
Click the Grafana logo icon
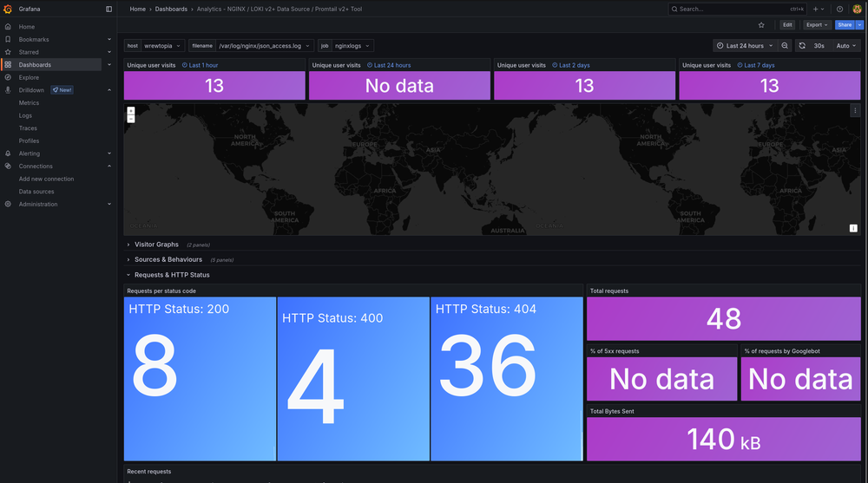pyautogui.click(x=8, y=9)
